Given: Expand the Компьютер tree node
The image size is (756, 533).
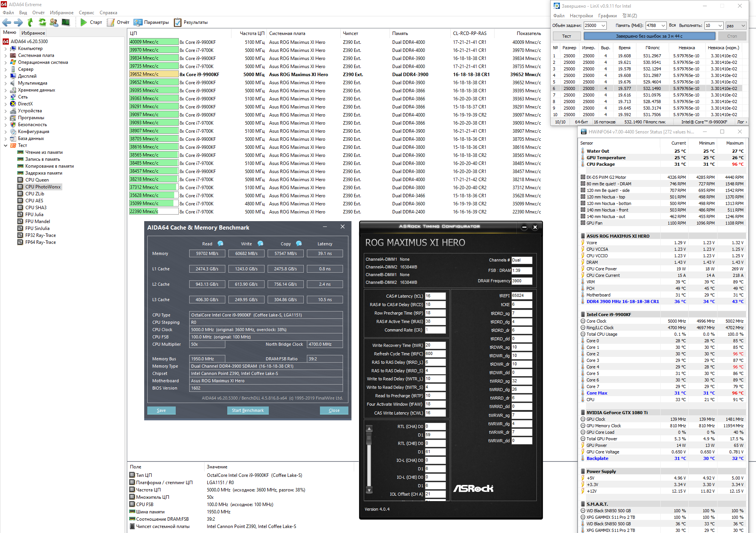Looking at the screenshot, I should (x=5, y=48).
